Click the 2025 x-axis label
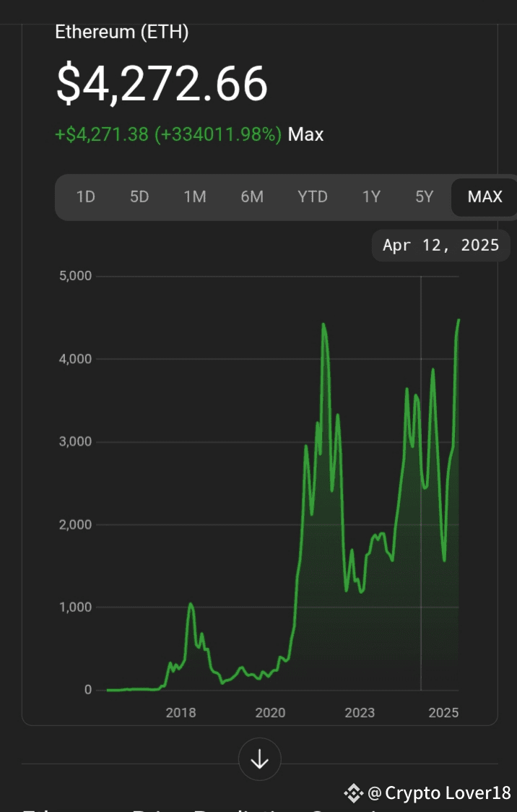 [x=443, y=712]
